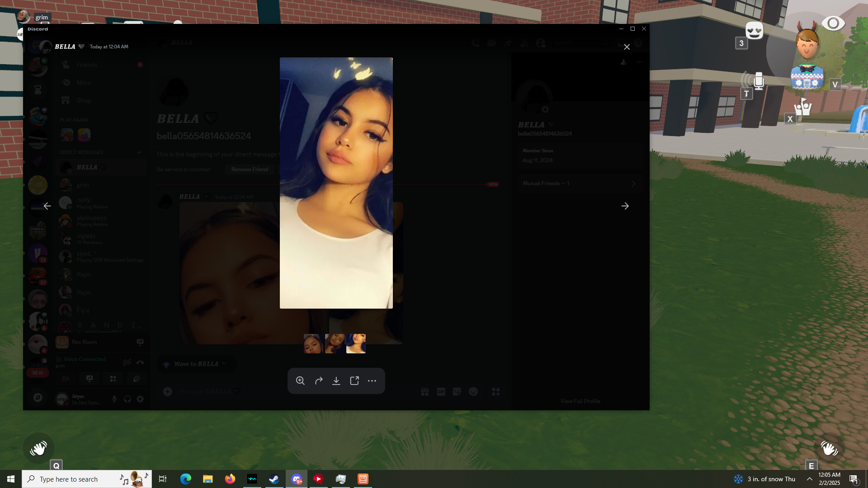Select the second image thumbnail
Image resolution: width=868 pixels, height=488 pixels.
click(335, 344)
